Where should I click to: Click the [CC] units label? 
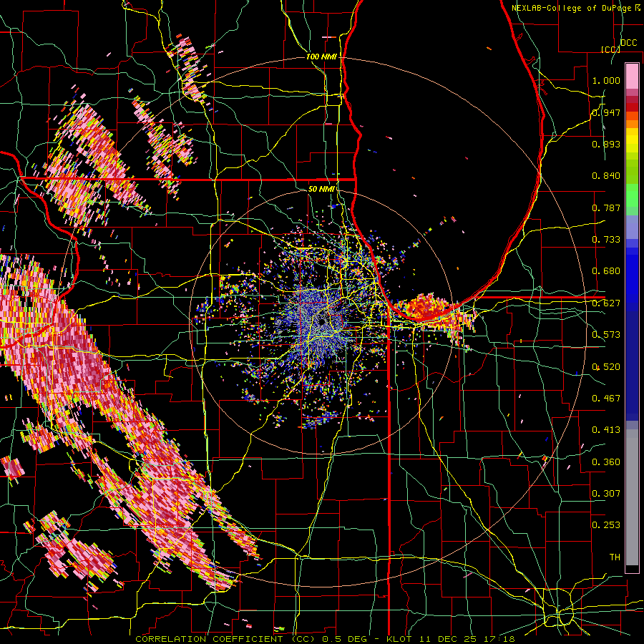point(610,49)
